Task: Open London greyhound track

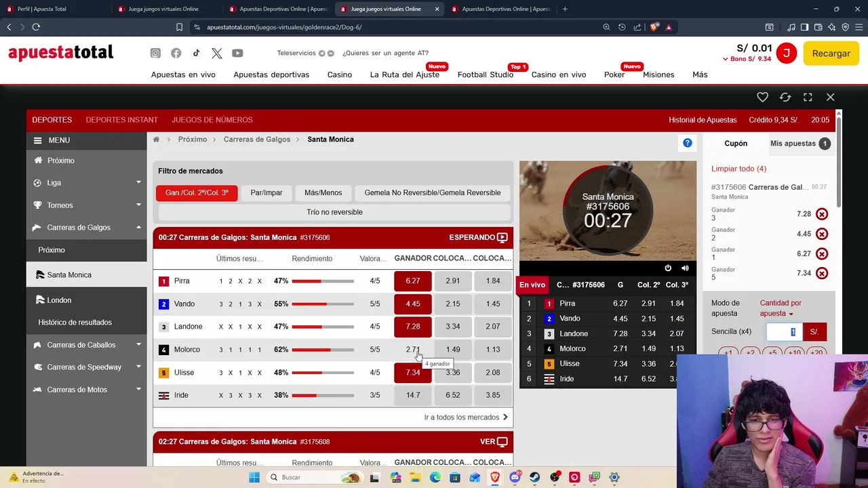Action: [x=86, y=300]
